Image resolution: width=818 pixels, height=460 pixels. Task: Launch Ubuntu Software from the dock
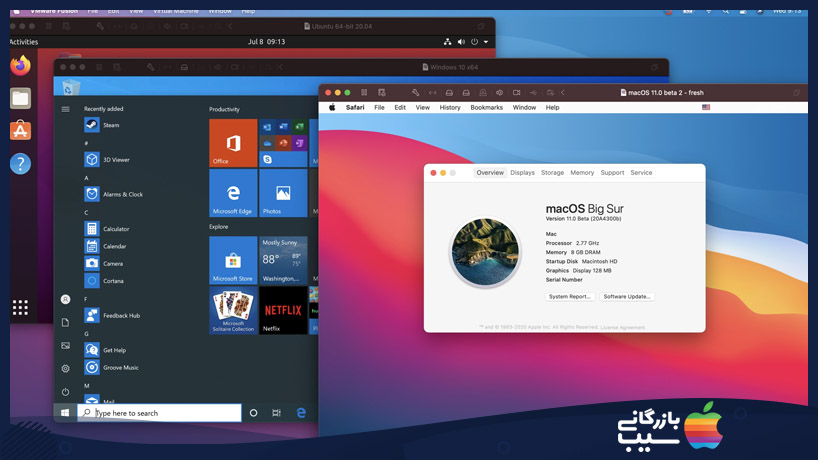20,130
